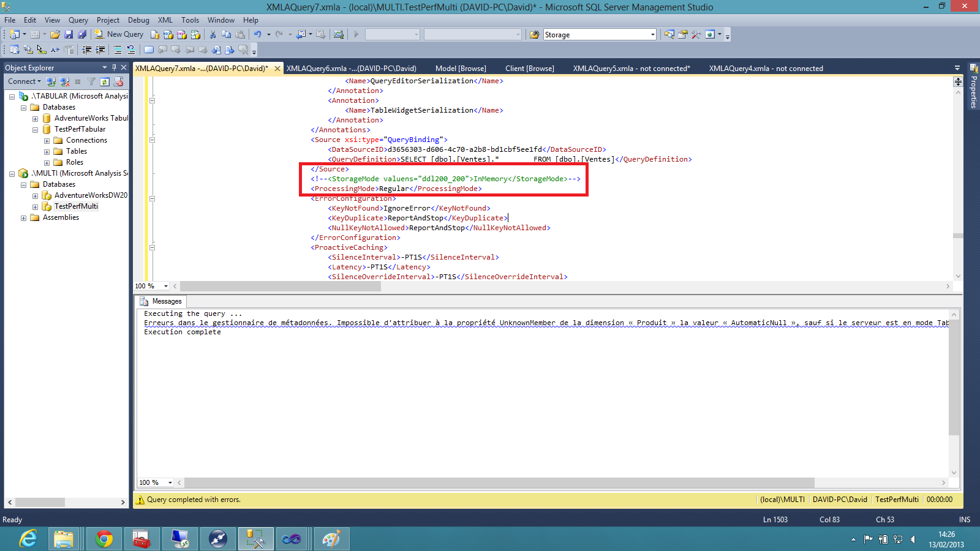The image size is (980, 551).
Task: Collapse the ErrorConfiguration XML outline block
Action: (x=152, y=198)
